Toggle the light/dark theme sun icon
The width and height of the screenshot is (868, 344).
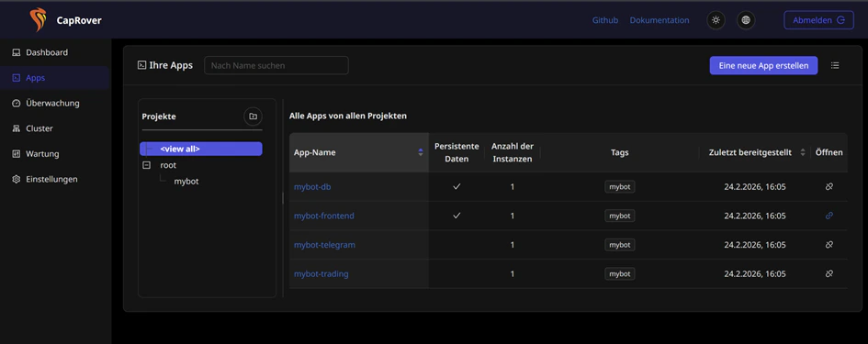(x=716, y=20)
